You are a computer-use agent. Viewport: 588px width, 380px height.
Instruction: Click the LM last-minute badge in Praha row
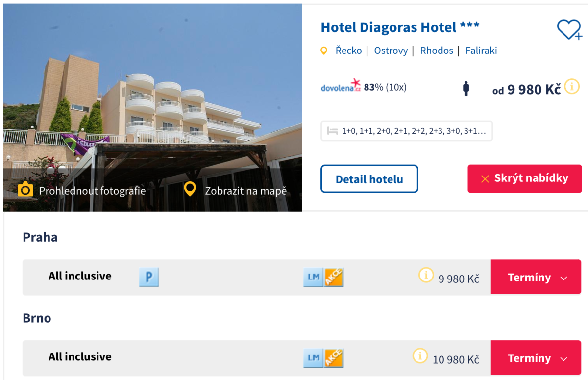coord(314,278)
